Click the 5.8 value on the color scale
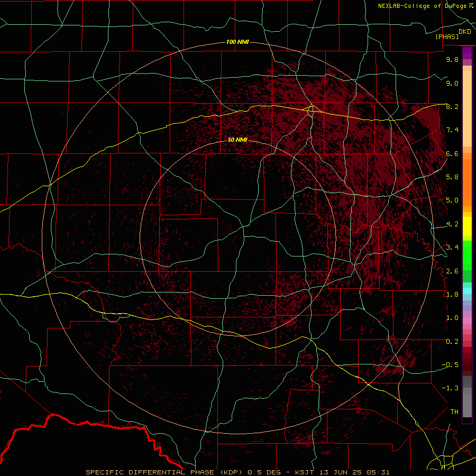The width and height of the screenshot is (476, 476). [452, 177]
